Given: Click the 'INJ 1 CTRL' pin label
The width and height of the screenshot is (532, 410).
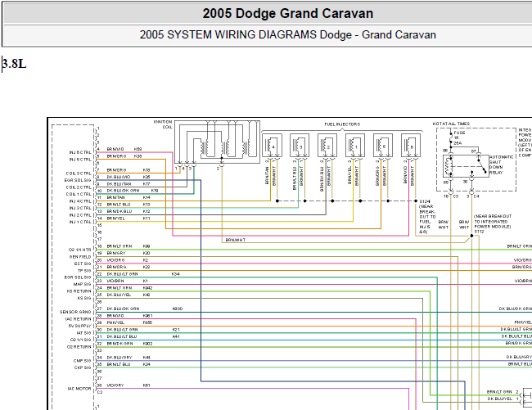Looking at the screenshot, I should (80, 222).
